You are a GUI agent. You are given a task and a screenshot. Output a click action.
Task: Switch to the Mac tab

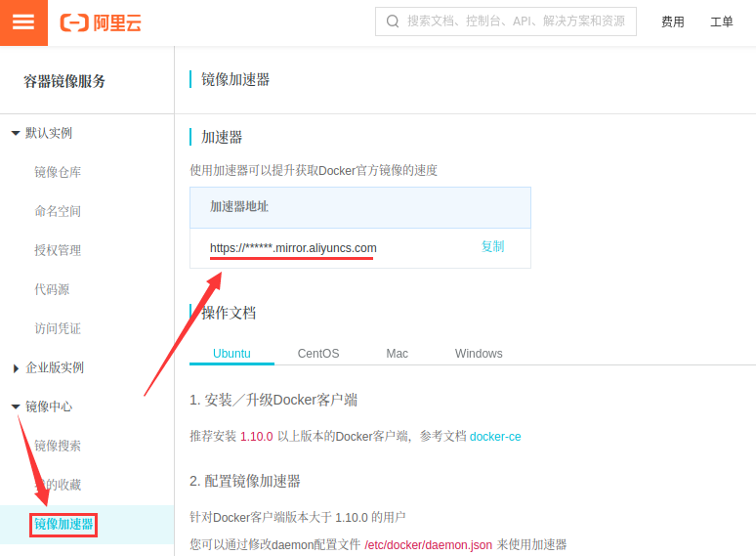coord(398,353)
